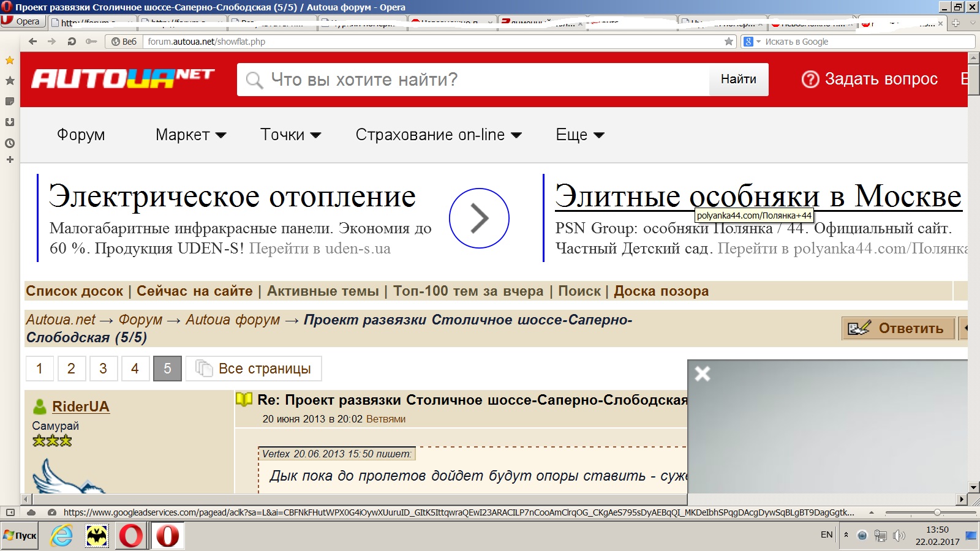
Task: Reload the page with the refresh icon
Action: 72,42
